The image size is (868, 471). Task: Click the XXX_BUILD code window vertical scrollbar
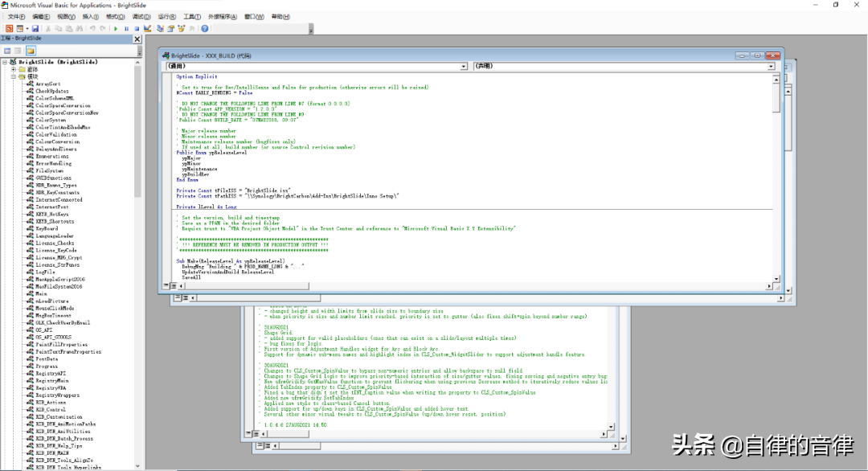coord(776,179)
